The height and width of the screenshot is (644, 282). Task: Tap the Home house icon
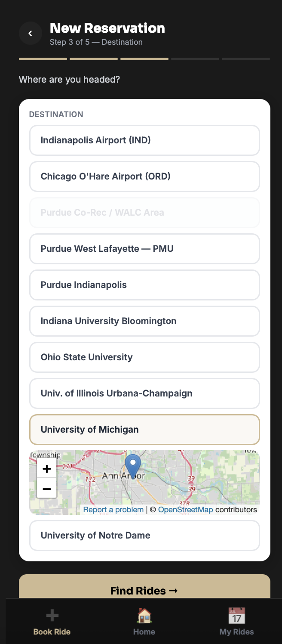144,616
